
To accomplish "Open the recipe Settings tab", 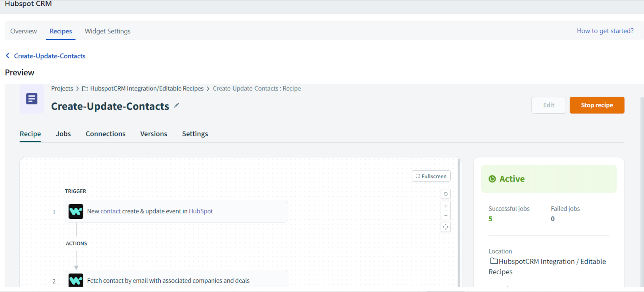I will tap(195, 134).
